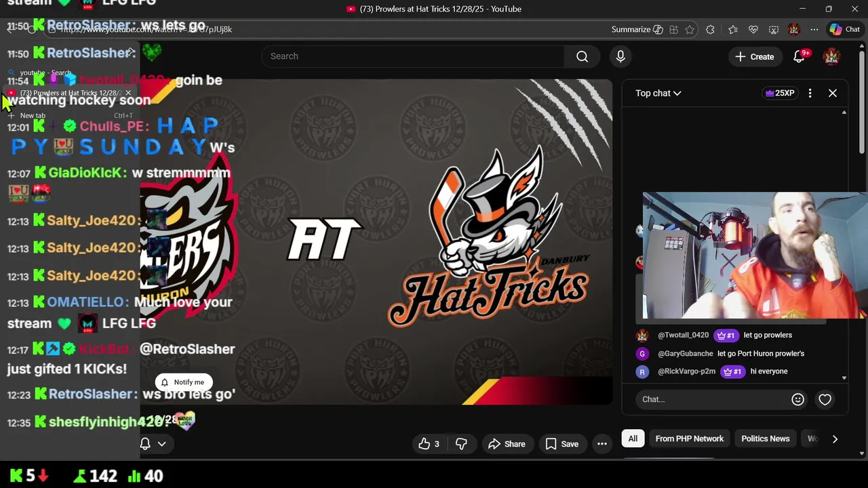Select the youtube - Search tab
Screen dimensions: 868x488
tap(45, 73)
